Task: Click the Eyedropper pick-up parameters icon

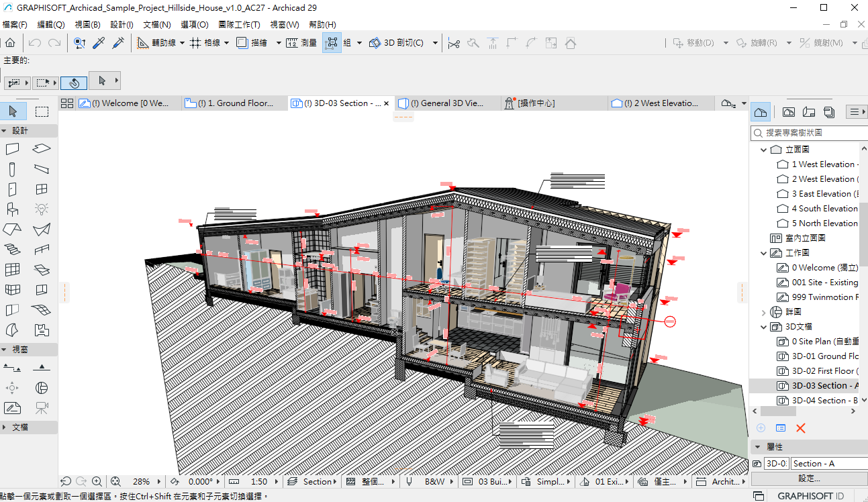Action: click(x=99, y=43)
